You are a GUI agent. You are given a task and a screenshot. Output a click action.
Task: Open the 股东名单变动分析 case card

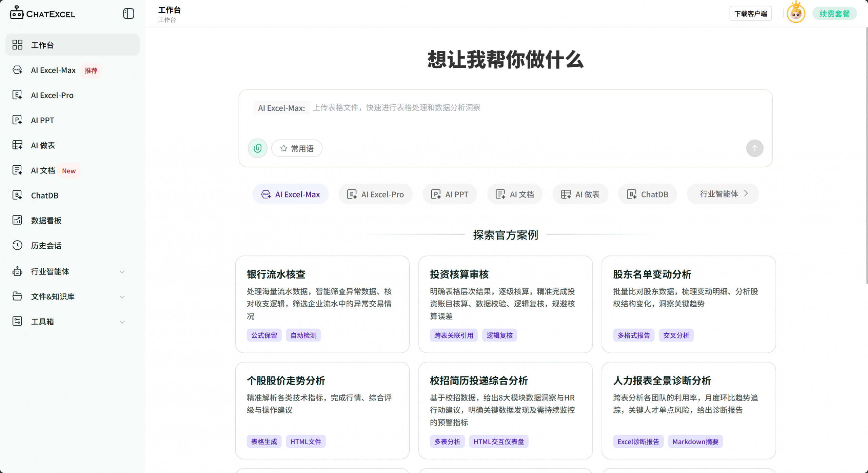coord(689,304)
